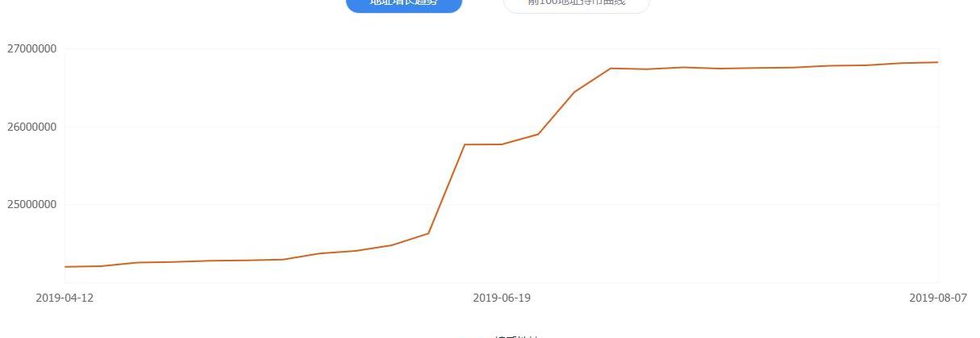The width and height of the screenshot is (980, 338).
Task: Click the legend text below the chart
Action: [516, 336]
